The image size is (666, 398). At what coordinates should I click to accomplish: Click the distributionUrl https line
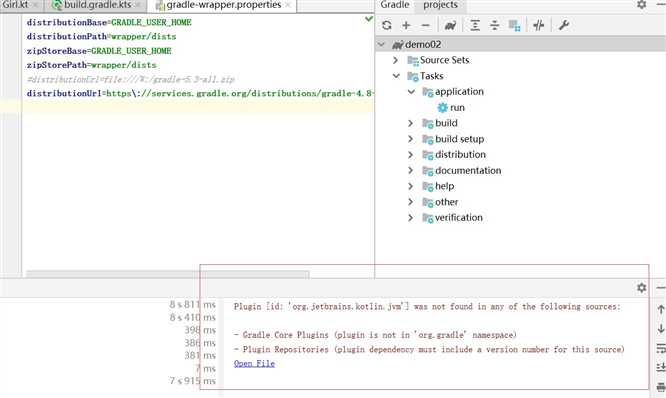200,93
